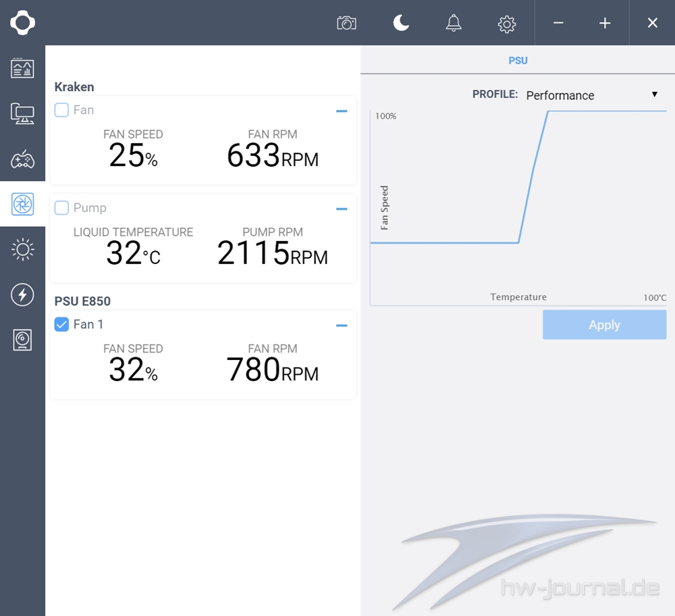Click the 25% fan speed value
The width and height of the screenshot is (675, 616).
pos(133,155)
